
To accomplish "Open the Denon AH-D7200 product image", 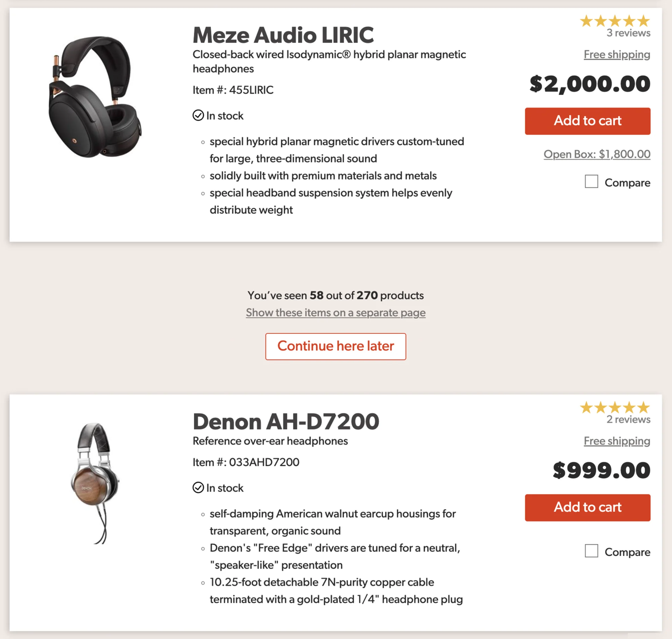I will point(95,483).
